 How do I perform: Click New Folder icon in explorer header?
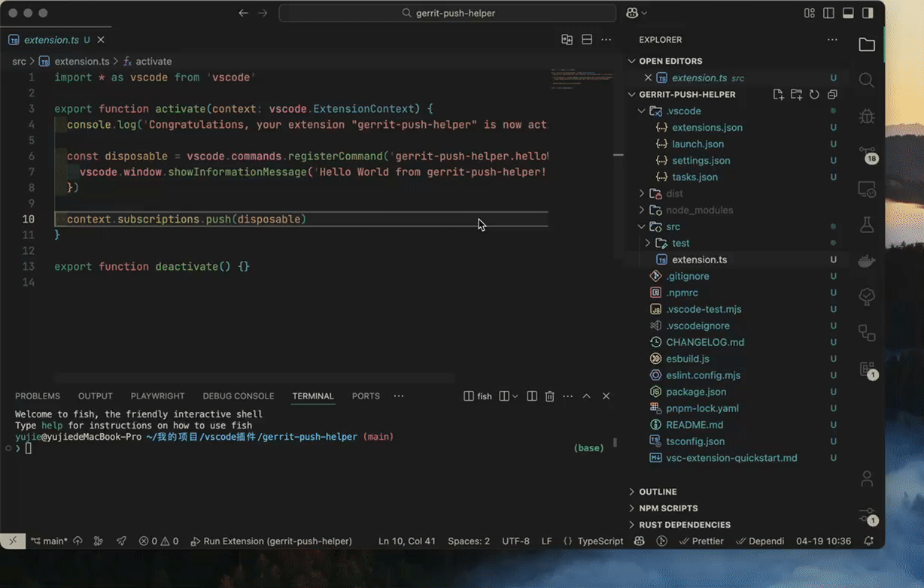tap(797, 95)
